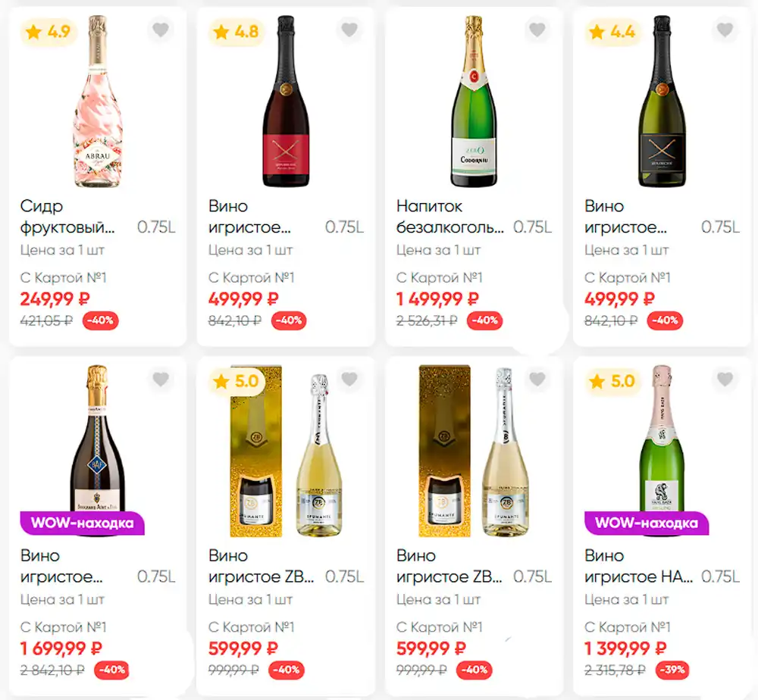Click the heart on the 1 699,99 ₽ wine
Viewport: 758px width, 700px height.
pyautogui.click(x=161, y=380)
